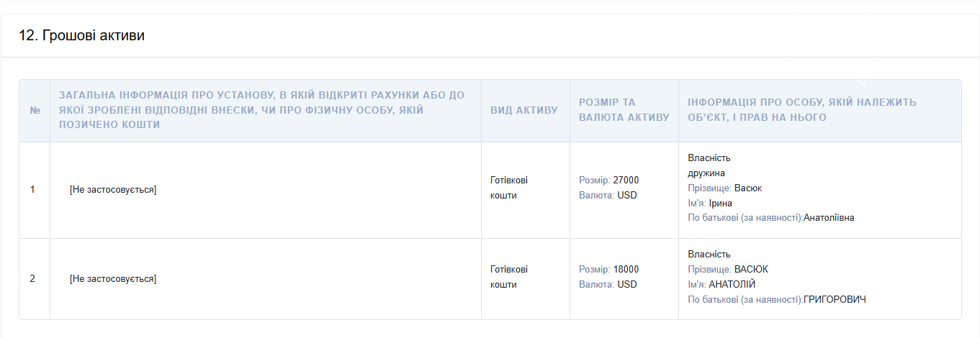Click the "дружина" owner relation text
This screenshot has width=980, height=338.
[706, 173]
